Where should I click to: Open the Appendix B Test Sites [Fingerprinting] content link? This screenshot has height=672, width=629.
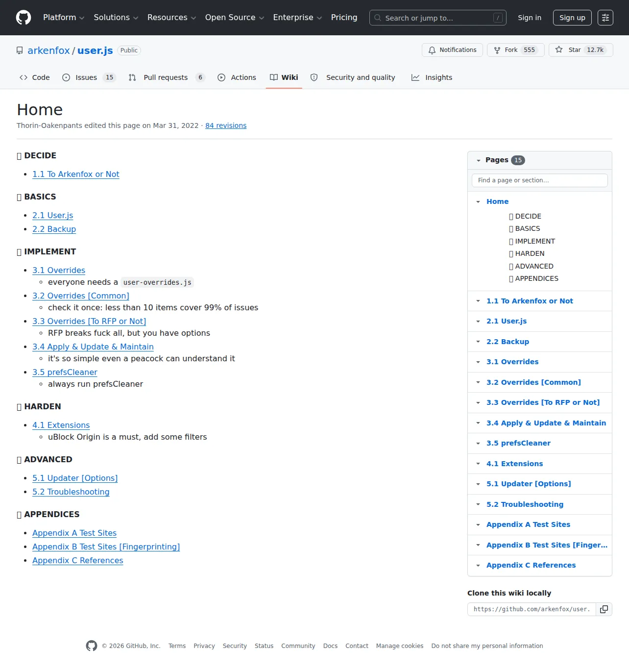106,547
